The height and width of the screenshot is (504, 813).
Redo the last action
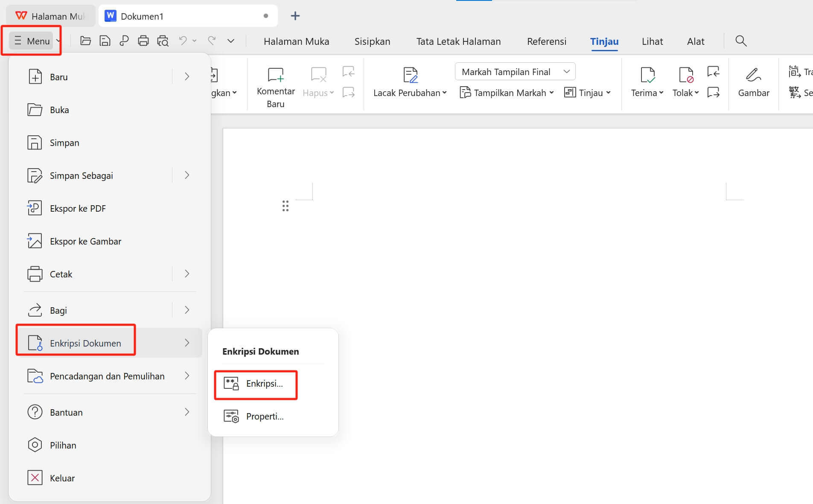(212, 41)
